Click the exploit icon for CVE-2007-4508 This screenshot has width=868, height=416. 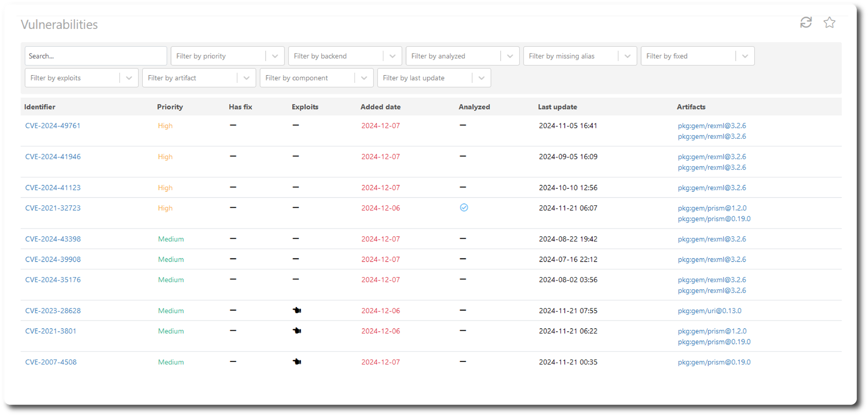pyautogui.click(x=297, y=362)
